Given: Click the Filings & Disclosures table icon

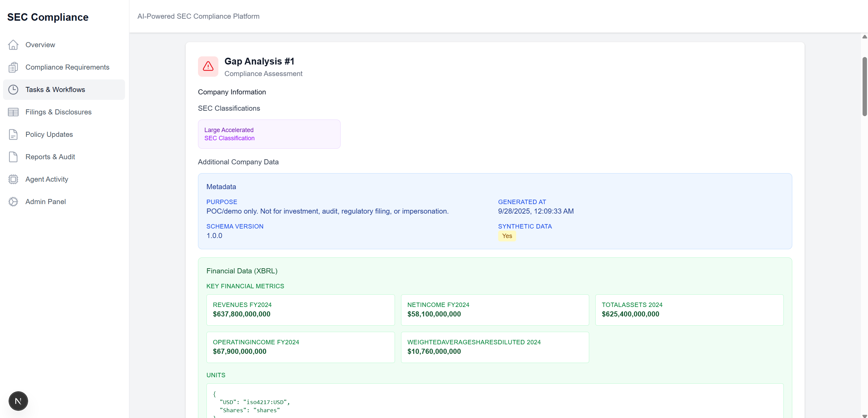Looking at the screenshot, I should click(13, 112).
